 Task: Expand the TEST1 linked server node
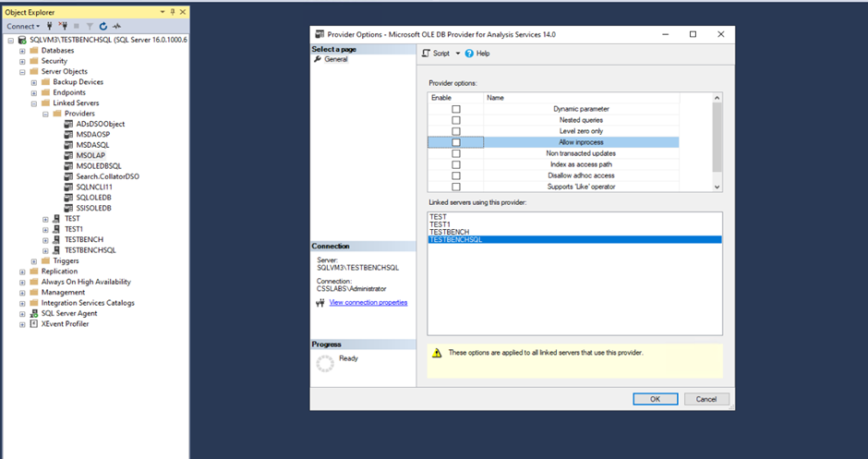point(45,230)
